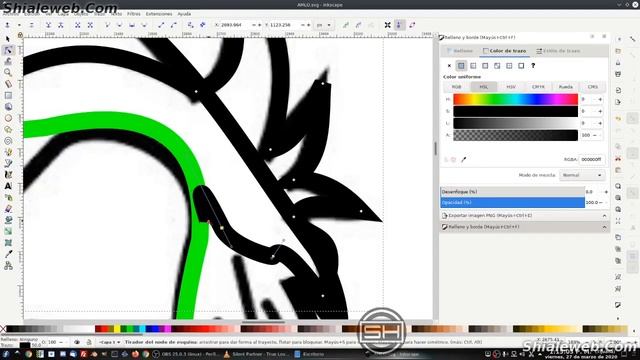
Task: Increase the L value with plus
Action: [600, 123]
